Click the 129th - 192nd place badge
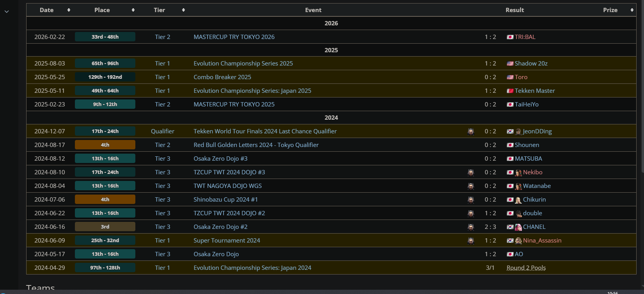The height and width of the screenshot is (294, 644). (105, 77)
